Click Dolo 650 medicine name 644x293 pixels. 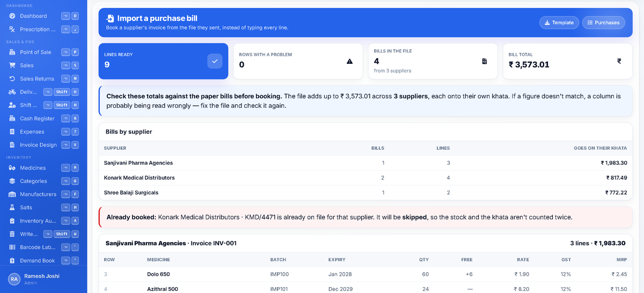click(158, 274)
